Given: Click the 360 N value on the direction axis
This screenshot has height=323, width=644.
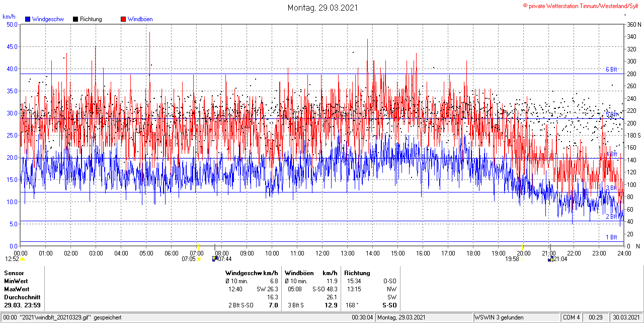Looking at the screenshot, I should (633, 24).
